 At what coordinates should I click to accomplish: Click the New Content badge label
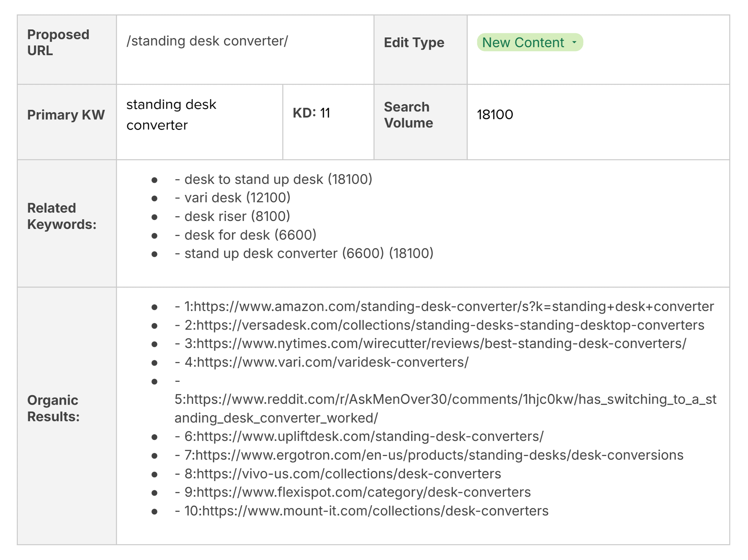(x=522, y=42)
